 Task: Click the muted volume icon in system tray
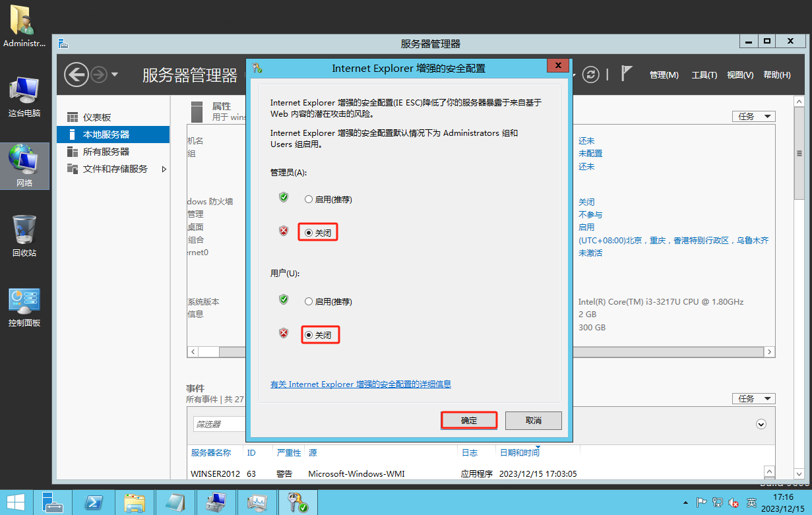pyautogui.click(x=734, y=502)
